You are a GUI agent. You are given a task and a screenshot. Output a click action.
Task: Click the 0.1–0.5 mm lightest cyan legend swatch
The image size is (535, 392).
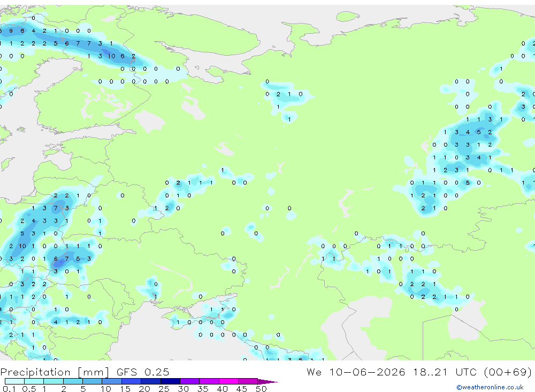click(x=14, y=381)
